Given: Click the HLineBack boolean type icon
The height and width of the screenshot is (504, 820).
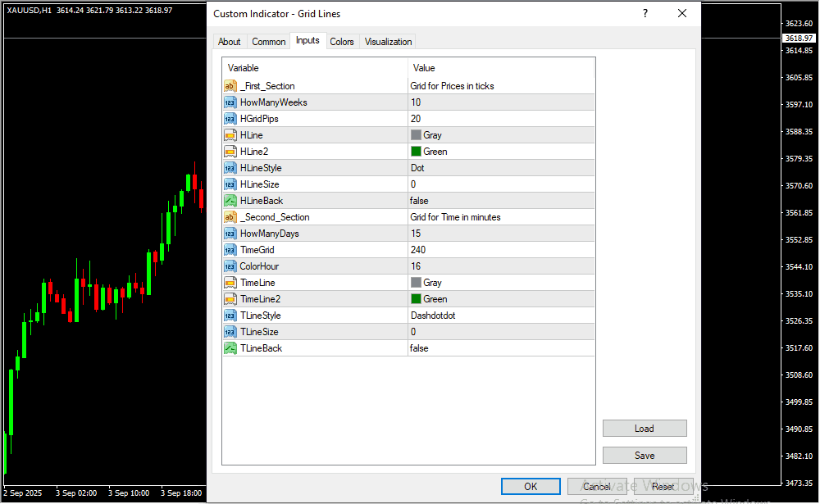Looking at the screenshot, I should coord(230,201).
